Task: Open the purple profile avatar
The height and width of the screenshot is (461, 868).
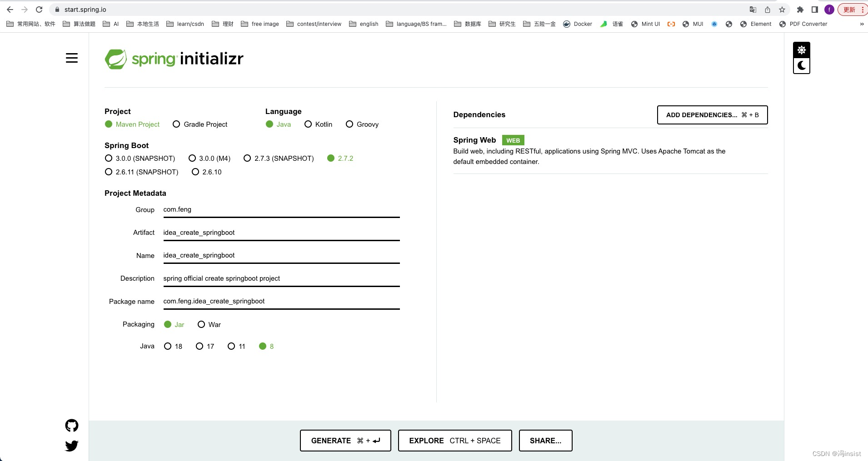Action: [829, 10]
